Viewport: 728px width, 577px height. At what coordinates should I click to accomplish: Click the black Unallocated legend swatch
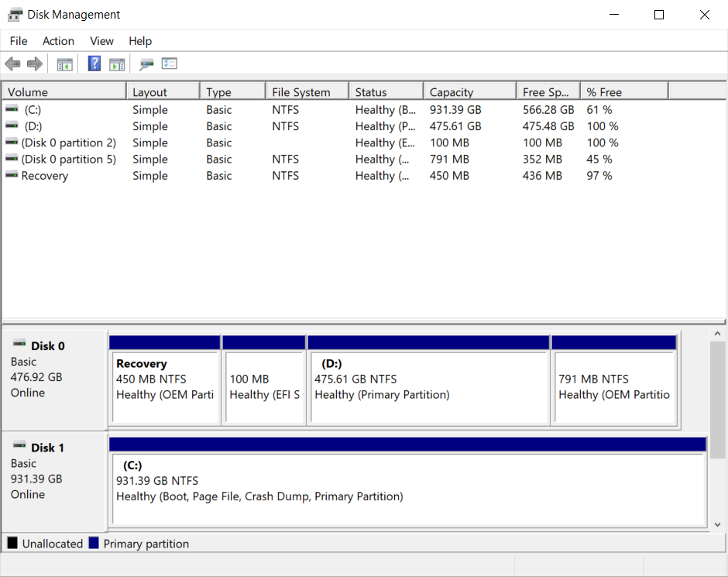click(x=12, y=543)
